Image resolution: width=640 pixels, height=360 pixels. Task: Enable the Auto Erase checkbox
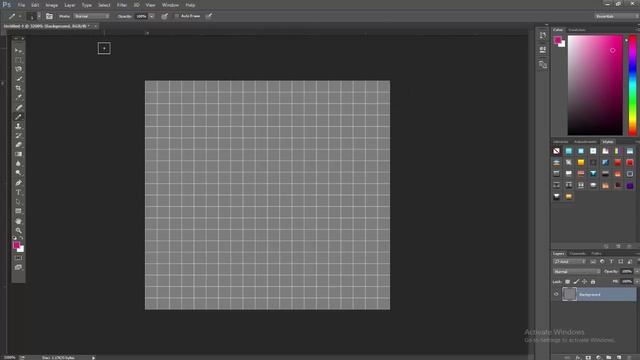tap(177, 16)
